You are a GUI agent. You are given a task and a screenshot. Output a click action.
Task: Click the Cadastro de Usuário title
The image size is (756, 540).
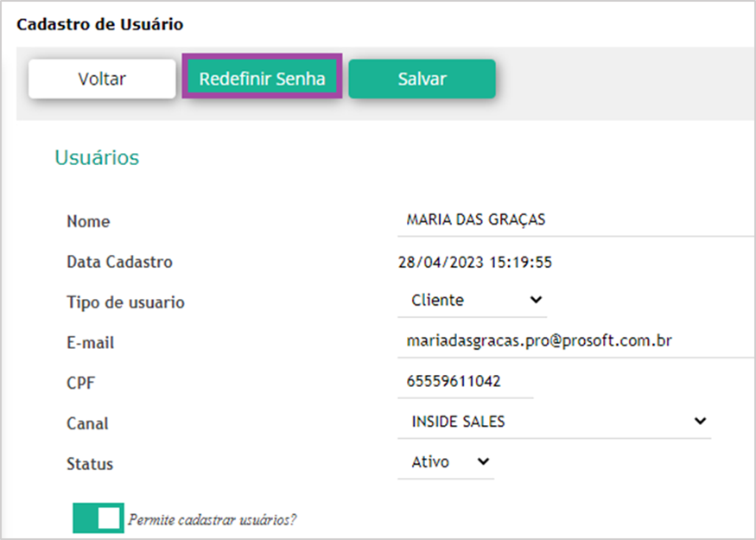click(x=100, y=24)
